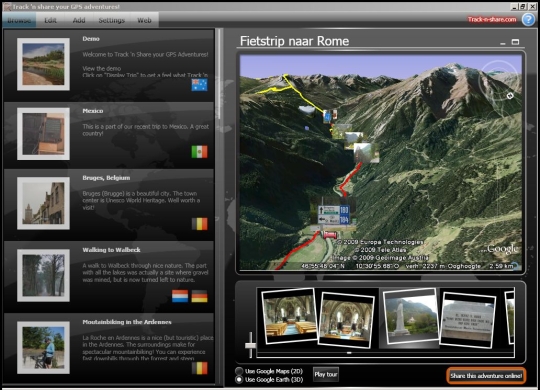The height and width of the screenshot is (390, 540).
Task: Select the Bruges, Belgium trip thumbnail
Action: click(43, 203)
